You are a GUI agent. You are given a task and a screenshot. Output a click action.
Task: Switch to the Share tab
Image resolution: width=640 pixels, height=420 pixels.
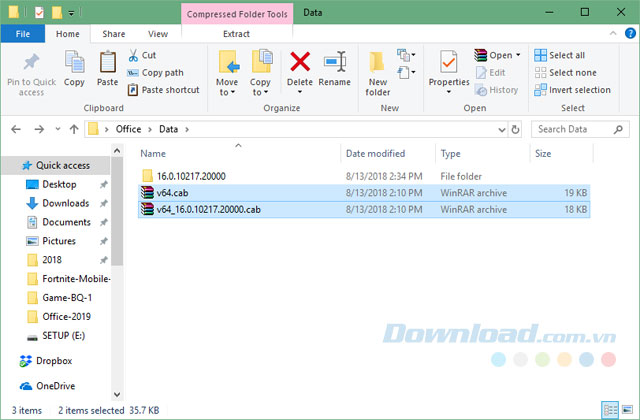(x=114, y=34)
